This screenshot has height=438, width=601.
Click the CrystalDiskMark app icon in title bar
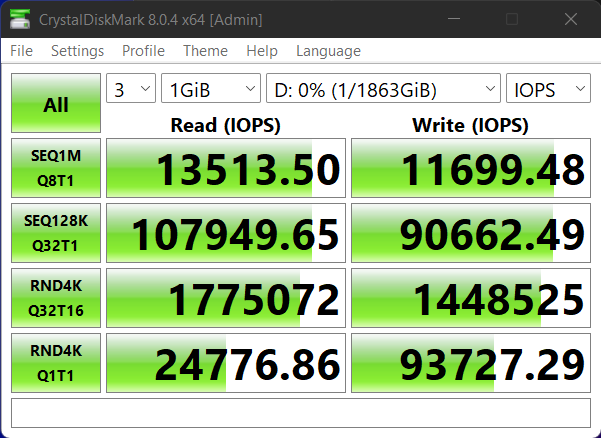pos(20,19)
